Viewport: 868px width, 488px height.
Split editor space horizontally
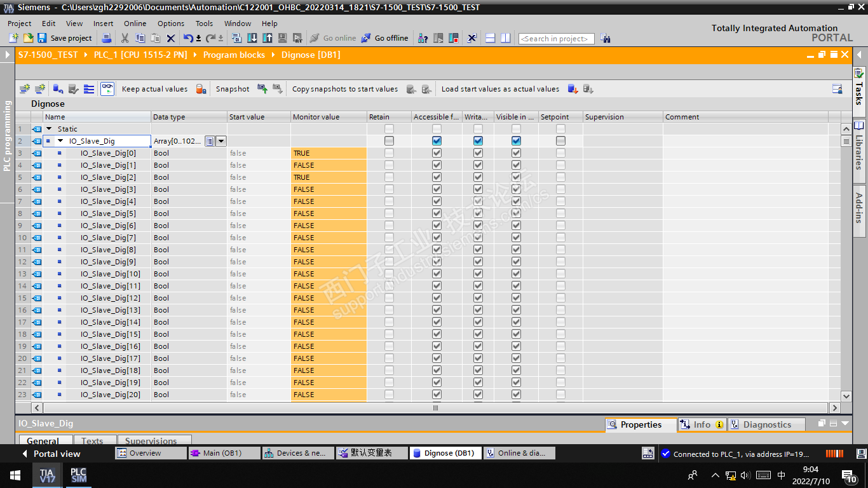[490, 38]
